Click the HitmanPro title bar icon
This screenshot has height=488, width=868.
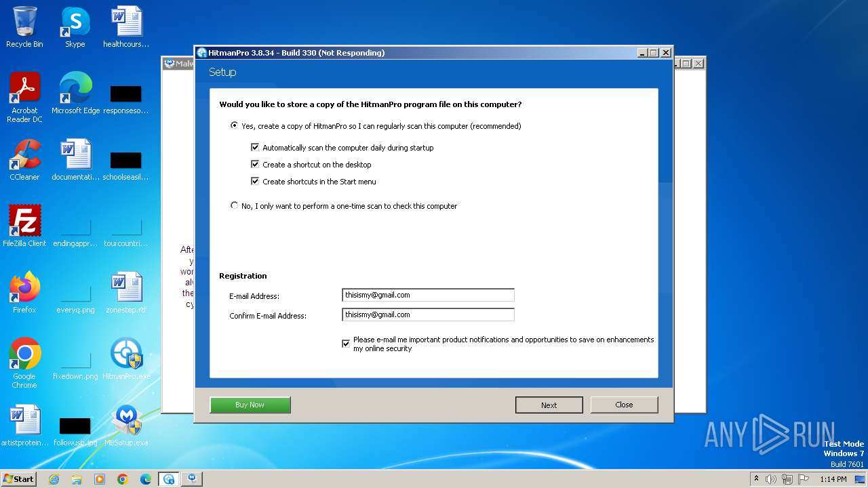201,53
